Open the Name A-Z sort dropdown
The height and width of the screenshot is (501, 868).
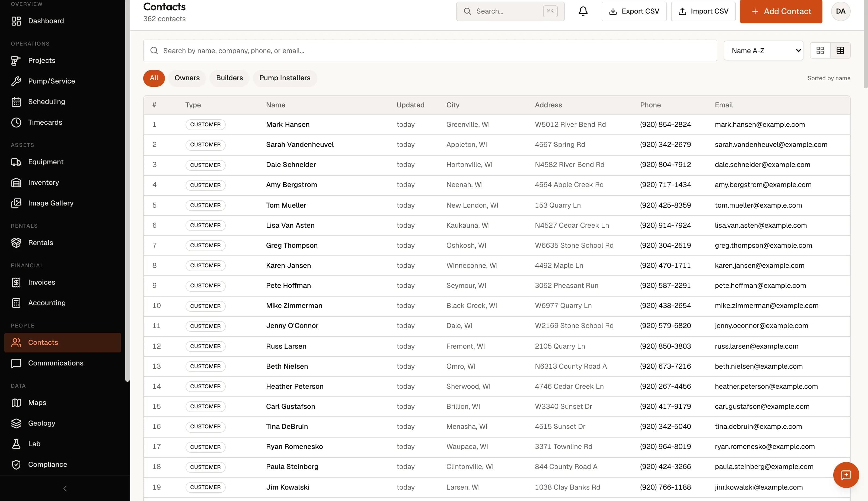[x=763, y=51]
